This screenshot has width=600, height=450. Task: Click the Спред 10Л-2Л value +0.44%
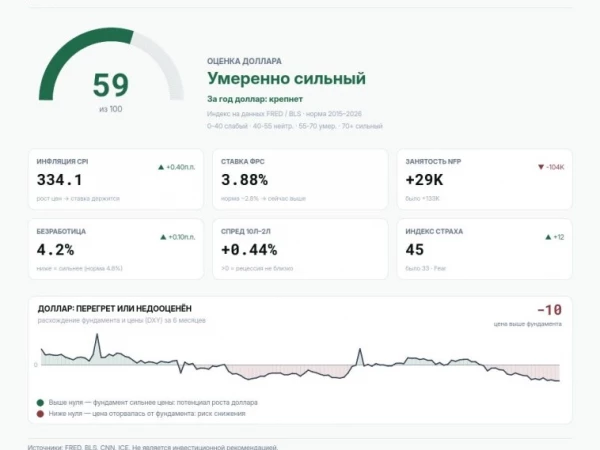tap(249, 250)
